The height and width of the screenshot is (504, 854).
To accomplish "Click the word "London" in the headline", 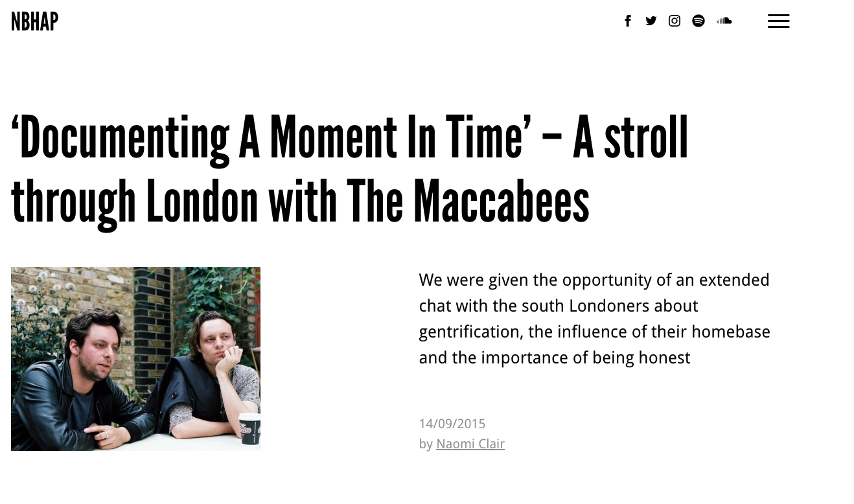I will point(202,201).
